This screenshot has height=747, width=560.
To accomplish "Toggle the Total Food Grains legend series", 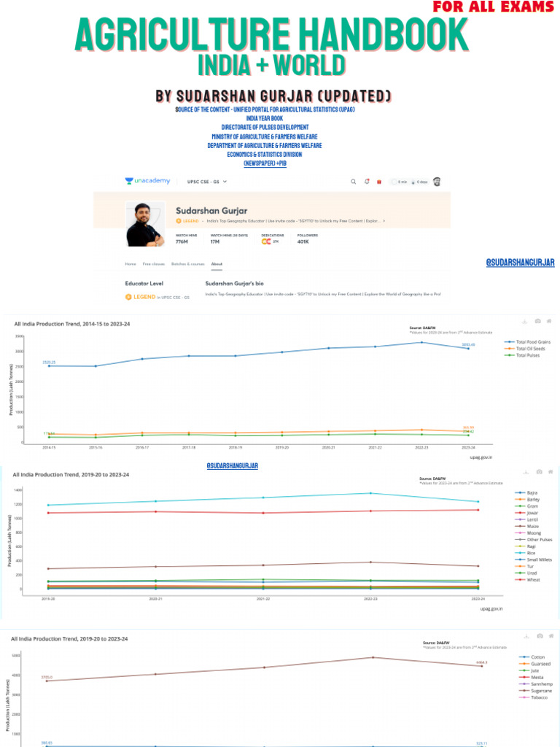I will [x=527, y=342].
